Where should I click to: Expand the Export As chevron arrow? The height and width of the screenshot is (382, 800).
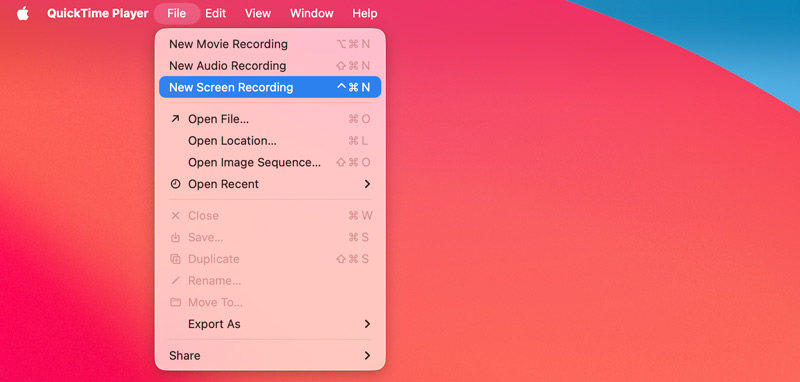pos(367,324)
